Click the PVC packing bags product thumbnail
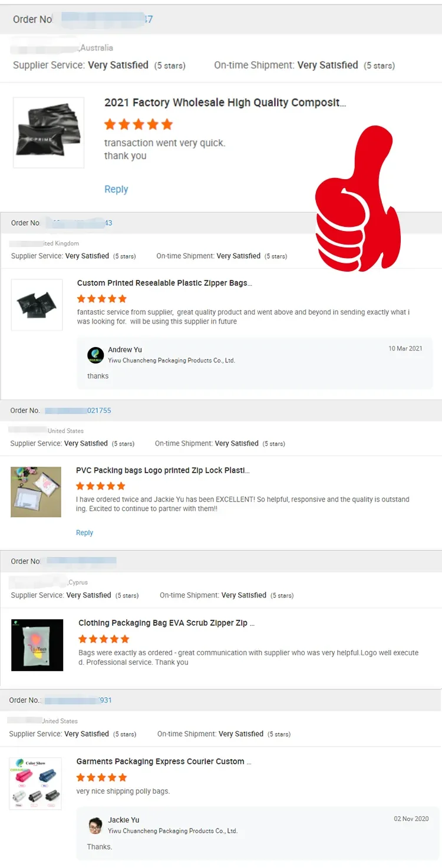Image resolution: width=442 pixels, height=868 pixels. click(x=36, y=492)
